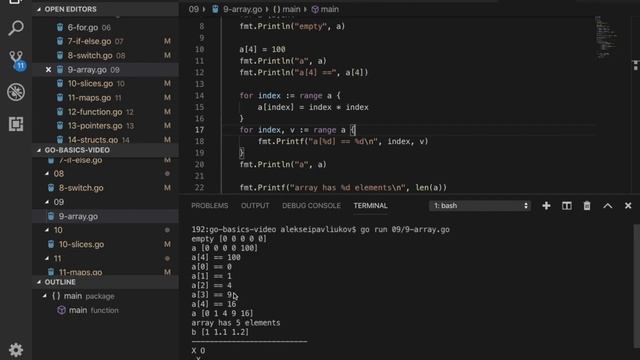
Task: Click terminal output 'array has 5 elements'
Action: [236, 323]
